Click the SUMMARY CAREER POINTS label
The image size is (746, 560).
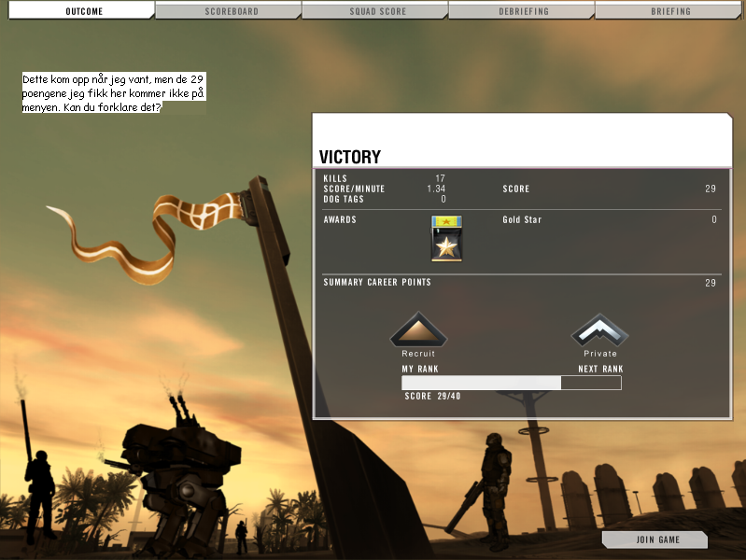coord(377,282)
